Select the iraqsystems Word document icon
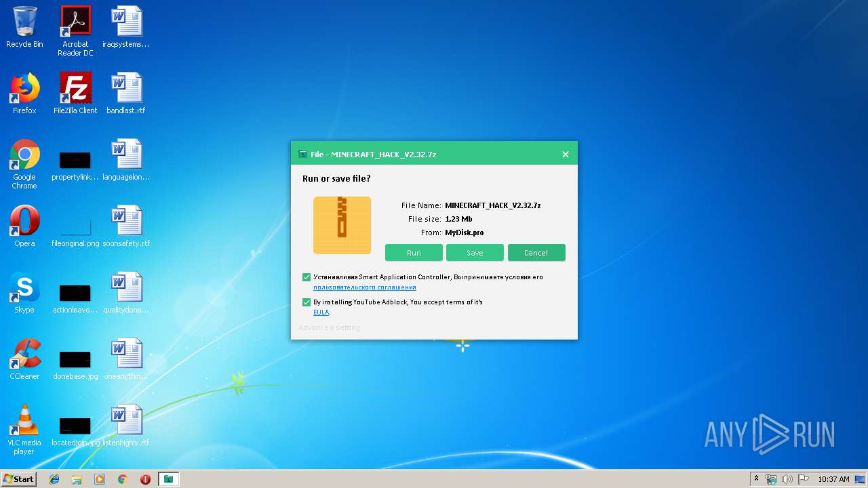The image size is (868, 488). coord(126,27)
